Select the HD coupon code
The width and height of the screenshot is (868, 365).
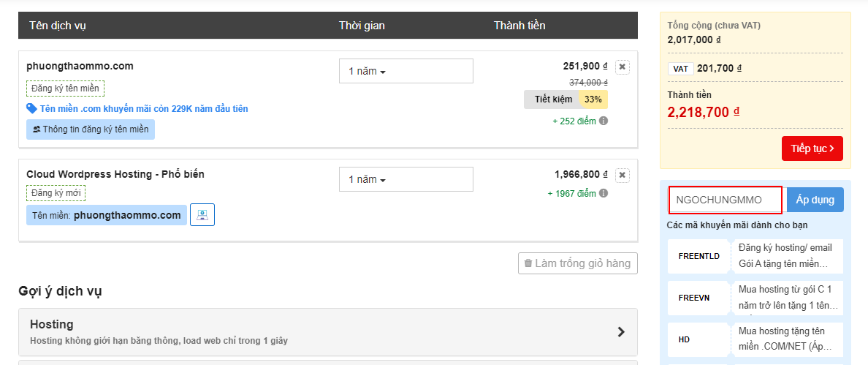pos(685,339)
